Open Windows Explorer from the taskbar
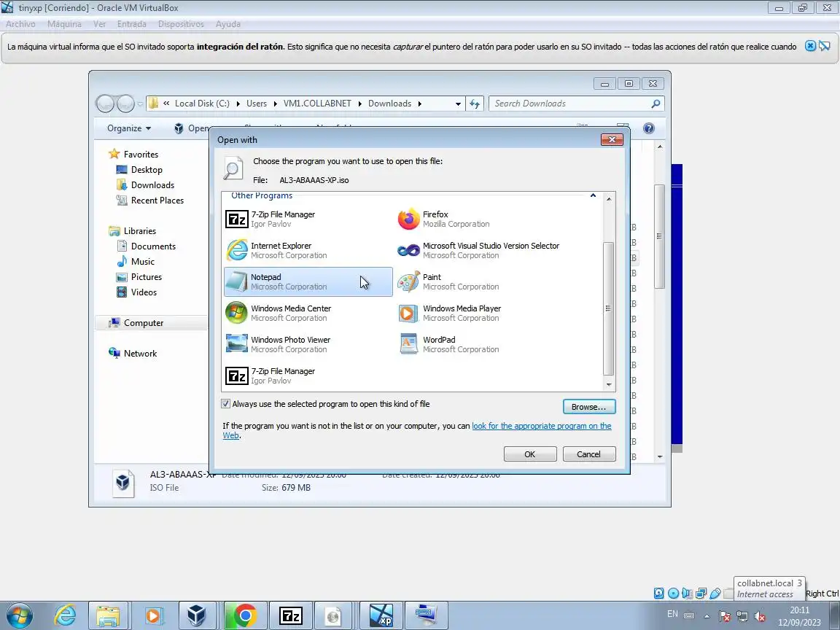The width and height of the screenshot is (840, 630). coord(108,616)
